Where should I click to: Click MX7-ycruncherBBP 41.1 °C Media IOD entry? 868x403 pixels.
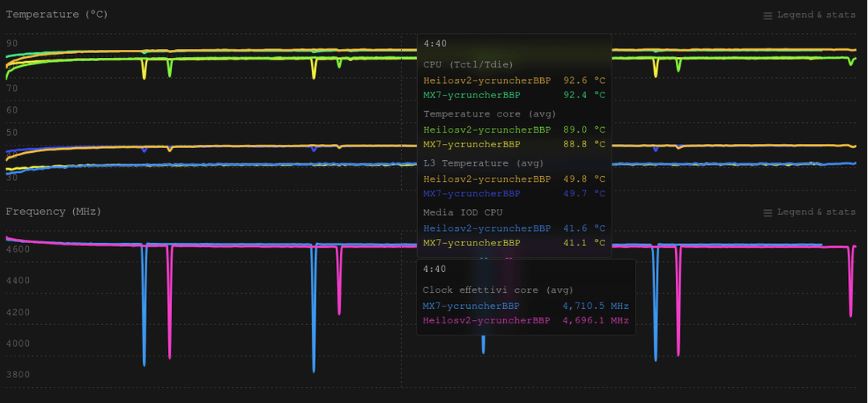click(x=472, y=243)
